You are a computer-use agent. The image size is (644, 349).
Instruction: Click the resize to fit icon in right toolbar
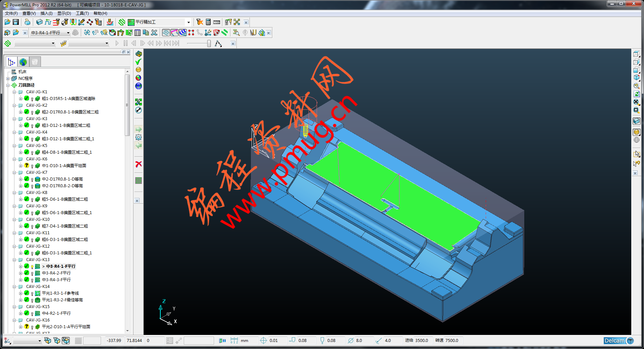point(636,102)
